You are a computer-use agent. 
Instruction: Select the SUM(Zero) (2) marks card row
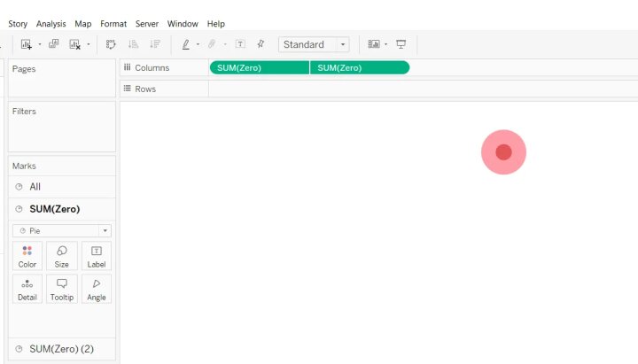[x=62, y=349]
